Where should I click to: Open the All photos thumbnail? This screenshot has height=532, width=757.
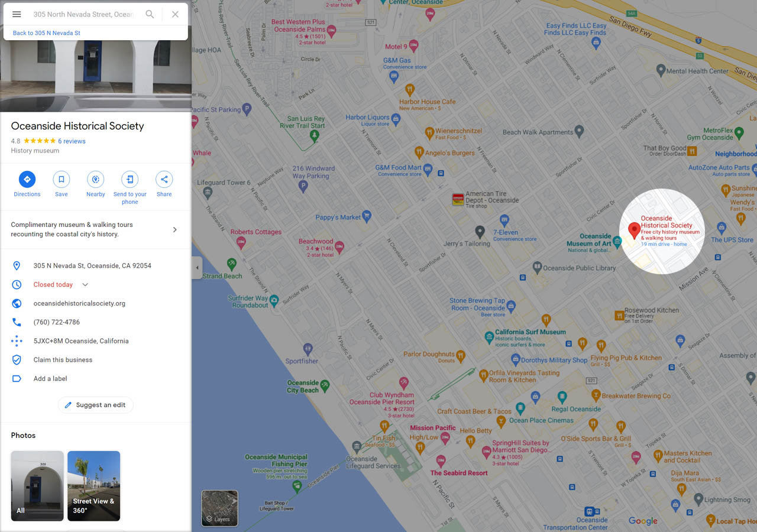pyautogui.click(x=37, y=486)
